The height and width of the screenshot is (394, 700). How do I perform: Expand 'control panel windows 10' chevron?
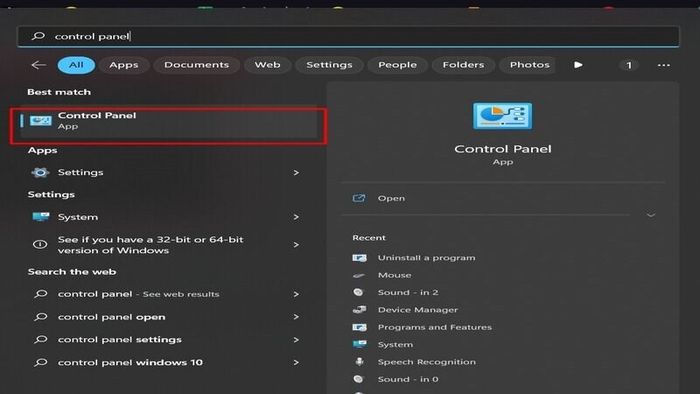point(296,362)
